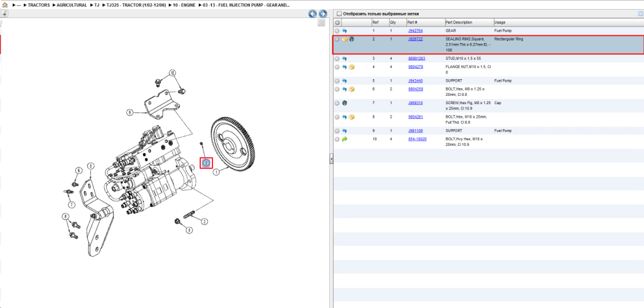The image size is (644, 308).
Task: Select callout 6 on the diagram
Action: pos(79,170)
